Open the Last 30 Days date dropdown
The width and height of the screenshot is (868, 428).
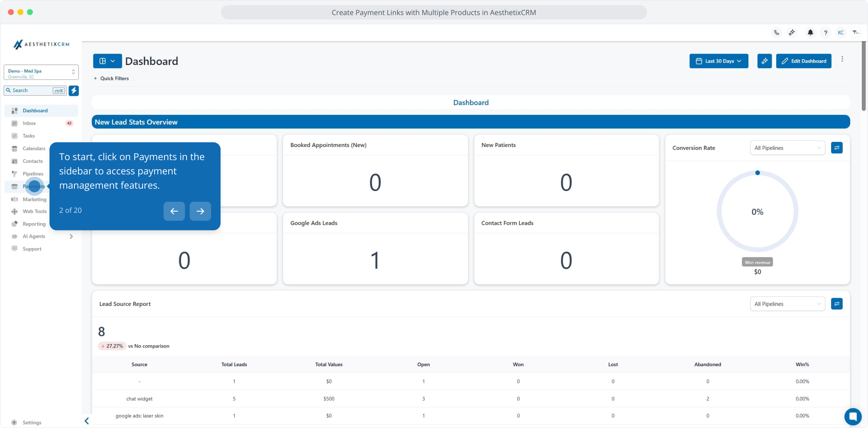tap(719, 61)
